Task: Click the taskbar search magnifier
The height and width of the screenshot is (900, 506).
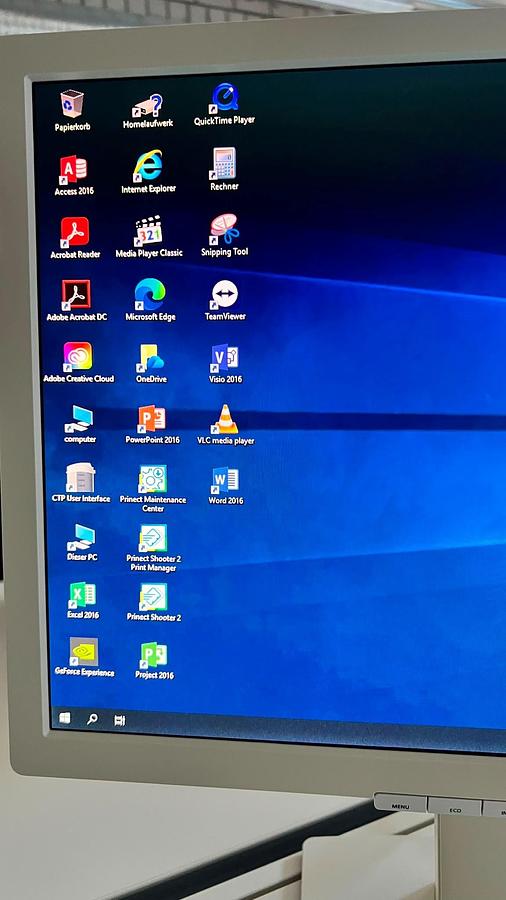Action: [x=92, y=719]
